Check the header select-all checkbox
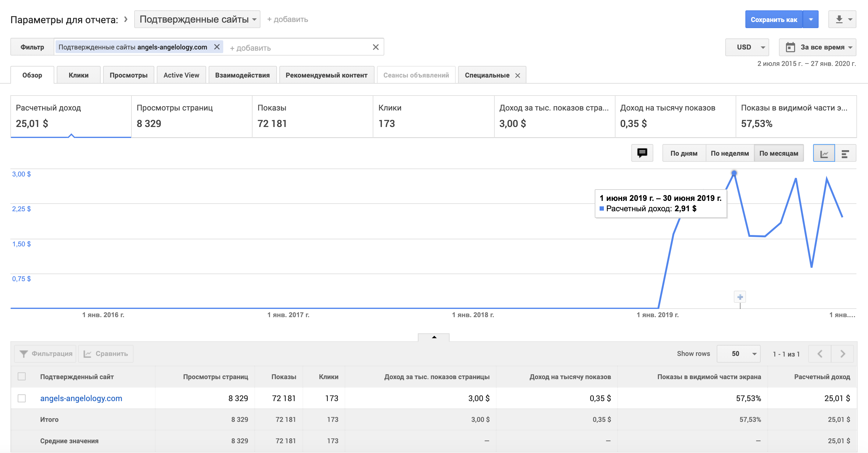868x453 pixels. 22,376
